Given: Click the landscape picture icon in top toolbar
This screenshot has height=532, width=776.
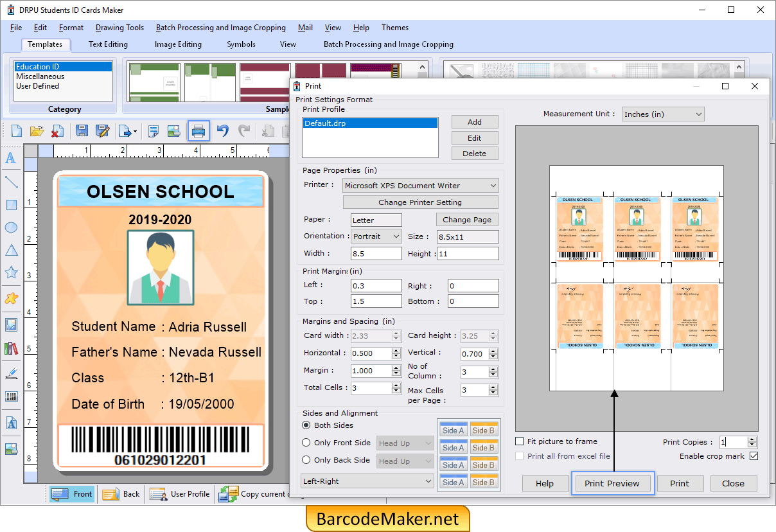Looking at the screenshot, I should (x=173, y=131).
